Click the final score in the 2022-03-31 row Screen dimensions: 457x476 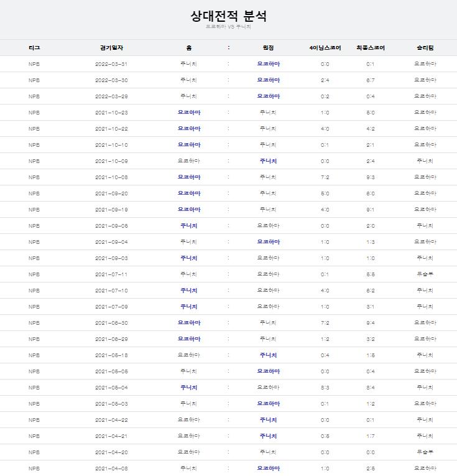click(x=371, y=64)
